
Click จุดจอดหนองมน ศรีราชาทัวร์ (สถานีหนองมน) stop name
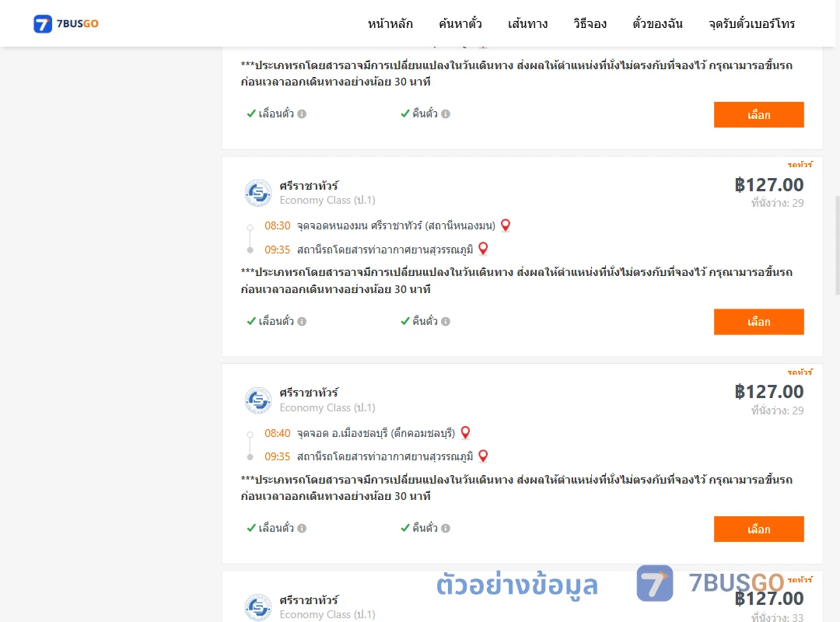396,225
